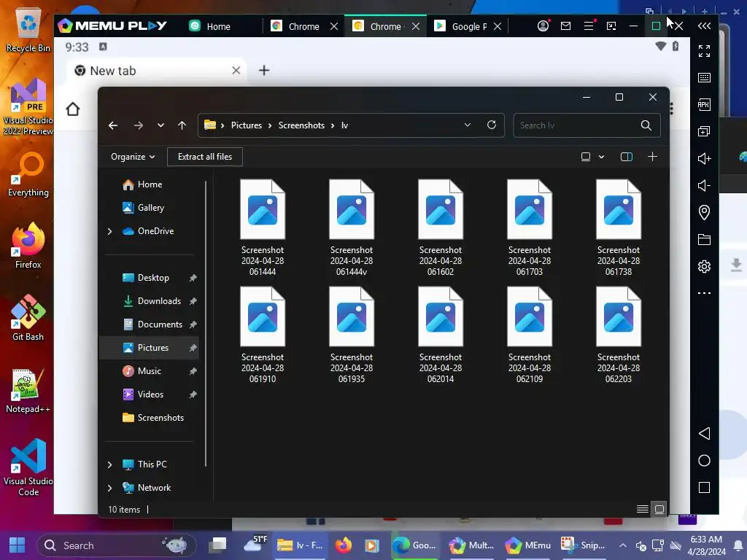Image resolution: width=747 pixels, height=560 pixels.
Task: Click the search magnifier in Explorer
Action: point(646,125)
